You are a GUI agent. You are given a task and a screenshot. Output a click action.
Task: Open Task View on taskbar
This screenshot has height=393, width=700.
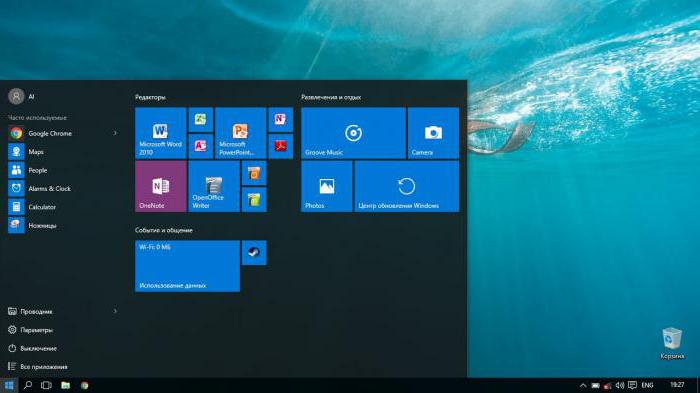pyautogui.click(x=46, y=385)
